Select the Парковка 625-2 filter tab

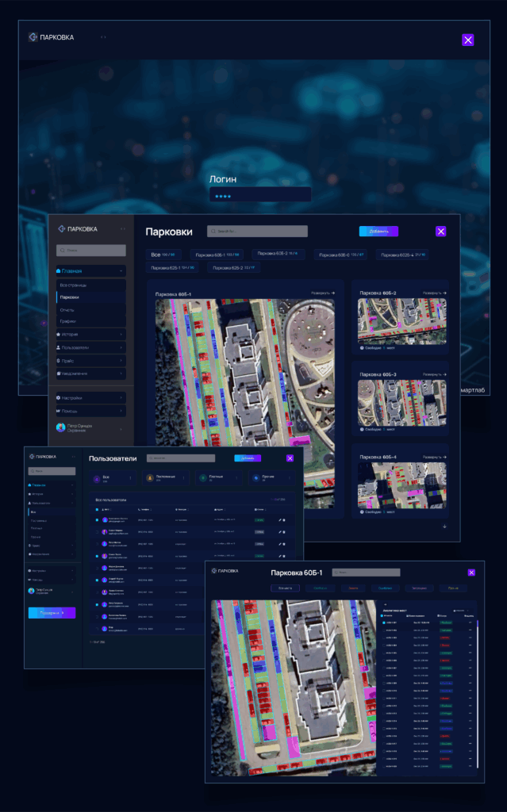[x=234, y=268]
